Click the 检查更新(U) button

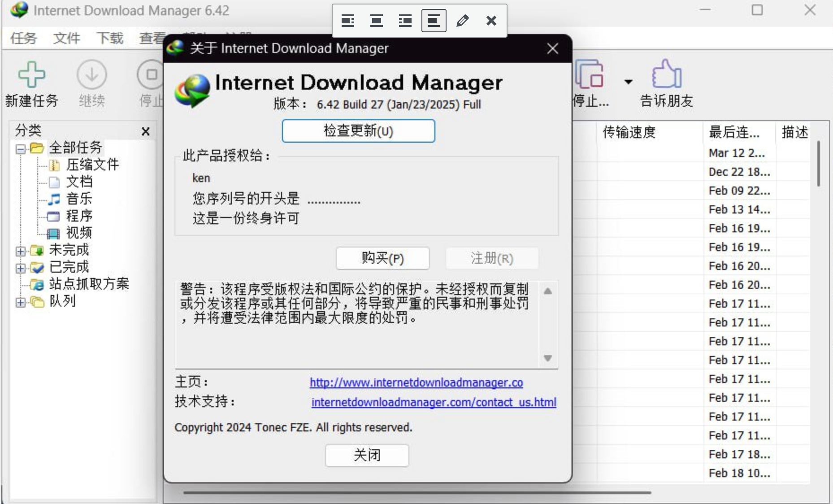[358, 131]
